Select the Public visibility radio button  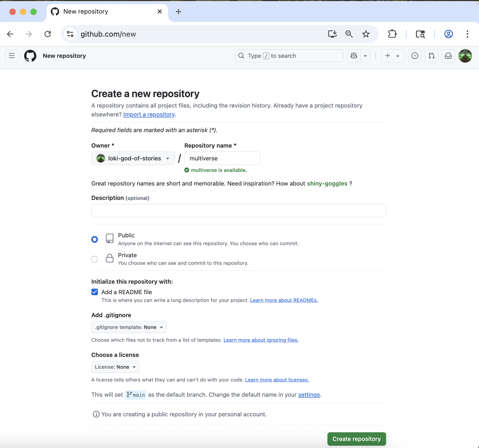pyautogui.click(x=95, y=239)
